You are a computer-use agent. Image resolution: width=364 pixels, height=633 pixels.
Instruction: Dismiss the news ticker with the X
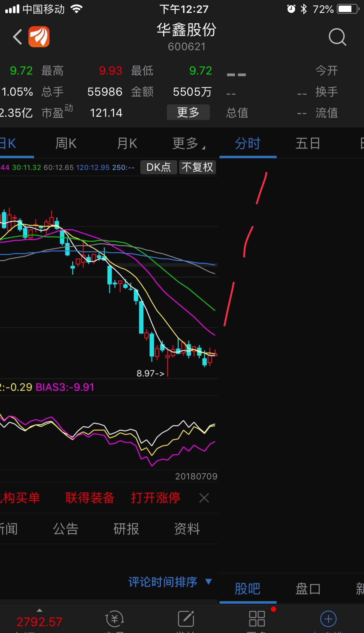(204, 498)
